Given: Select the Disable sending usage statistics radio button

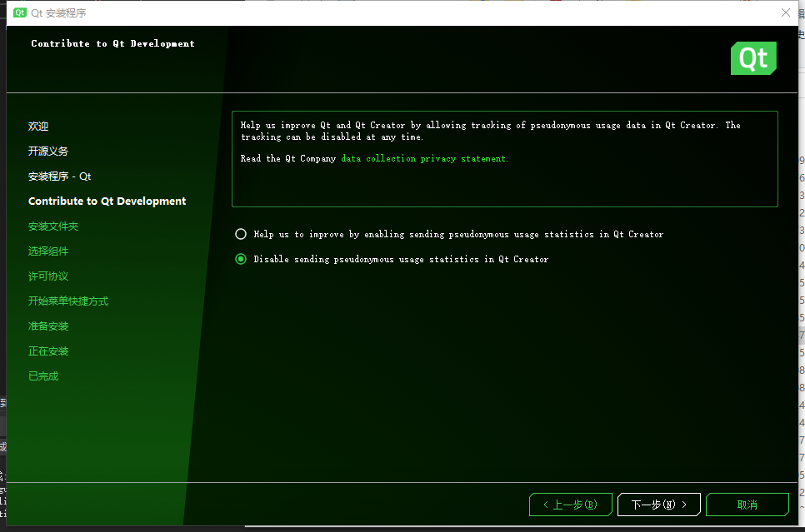Looking at the screenshot, I should [x=241, y=260].
